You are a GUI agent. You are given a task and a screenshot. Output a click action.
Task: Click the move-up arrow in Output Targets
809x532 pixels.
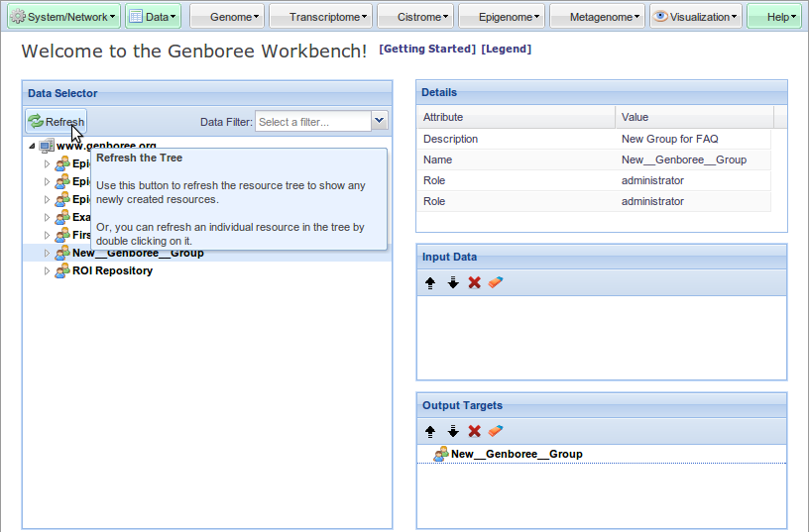point(430,432)
